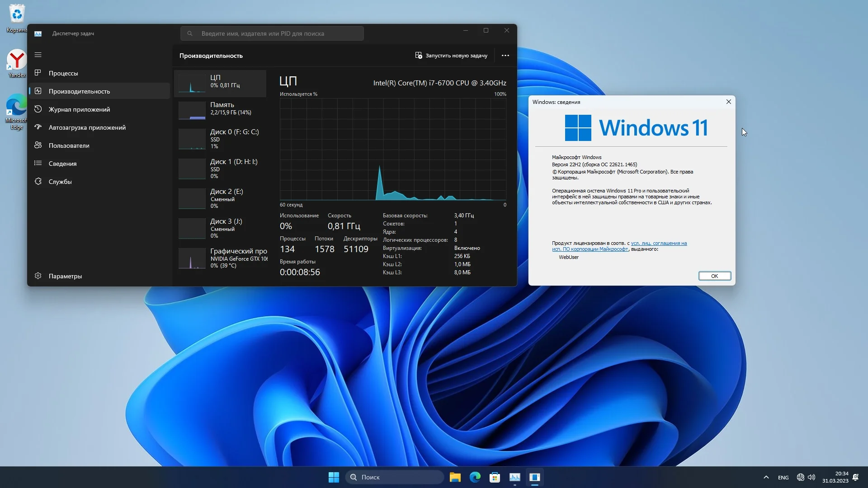Select the Startup apps icon
The width and height of the screenshot is (868, 488).
click(38, 127)
